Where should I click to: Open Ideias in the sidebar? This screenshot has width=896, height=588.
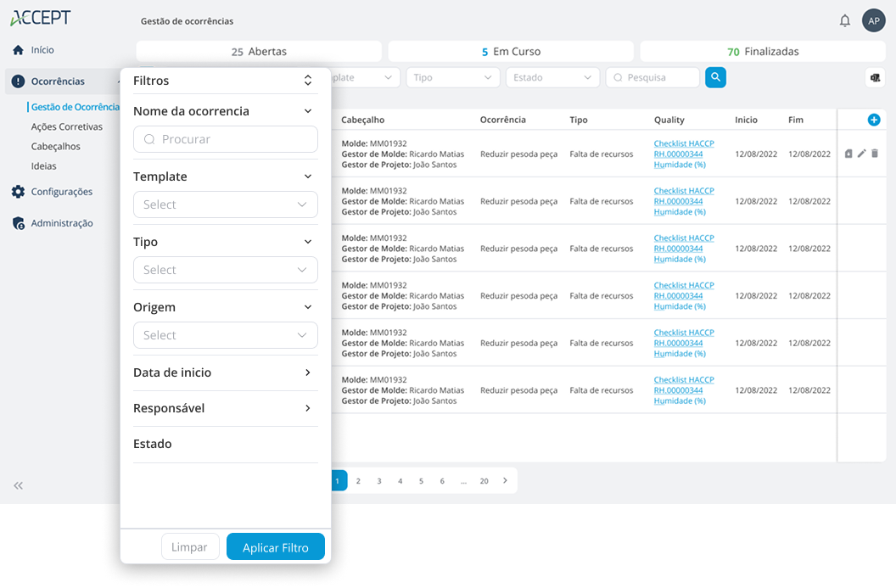coord(43,166)
